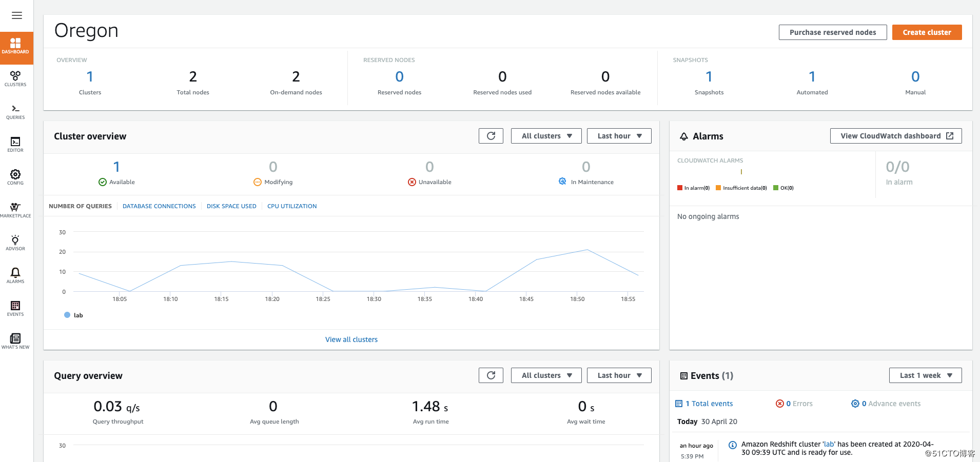Refresh the Query overview panel
The height and width of the screenshot is (462, 980).
click(x=491, y=375)
